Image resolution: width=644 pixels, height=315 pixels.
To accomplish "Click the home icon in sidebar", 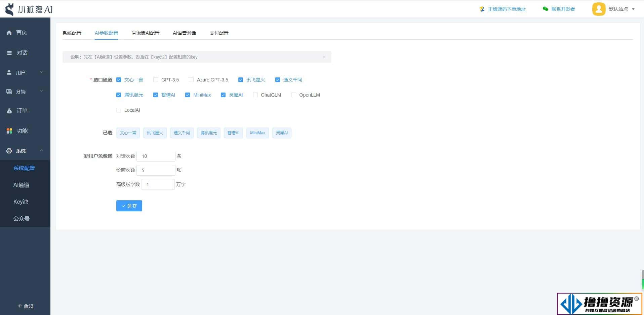I will [9, 33].
